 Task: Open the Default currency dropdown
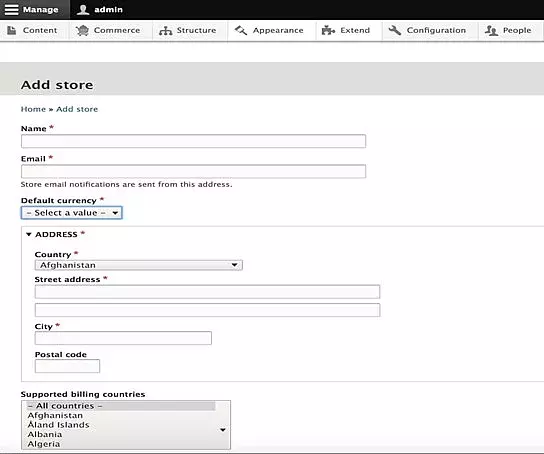tap(71, 213)
